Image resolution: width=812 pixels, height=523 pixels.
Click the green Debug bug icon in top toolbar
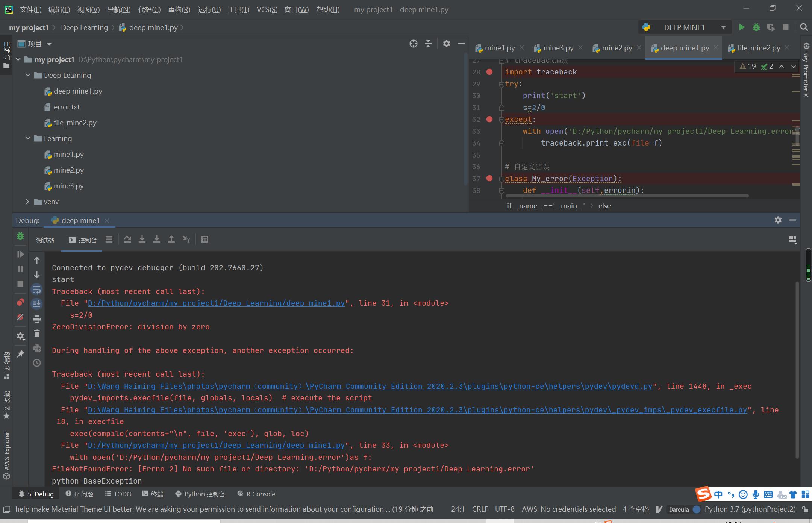pyautogui.click(x=756, y=27)
